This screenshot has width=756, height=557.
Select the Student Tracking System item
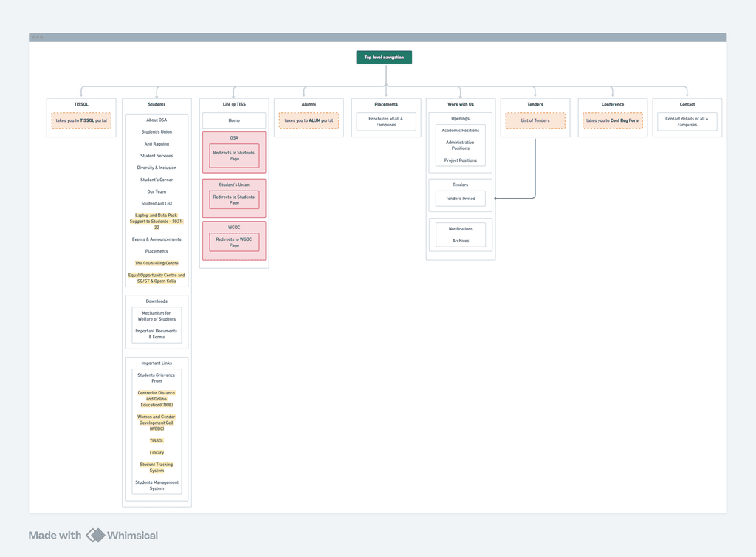157,468
